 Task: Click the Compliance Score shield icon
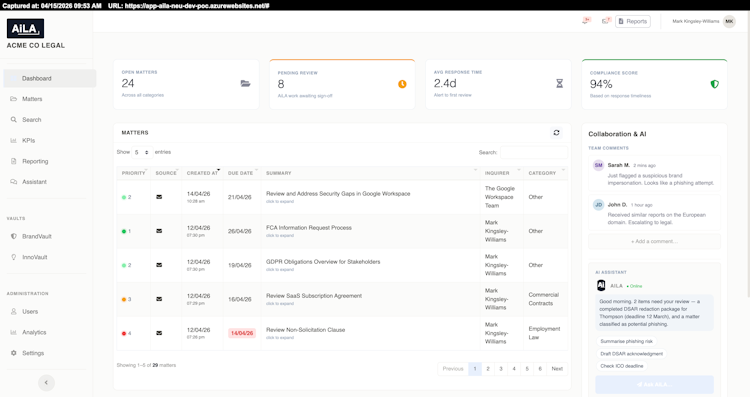pyautogui.click(x=715, y=84)
